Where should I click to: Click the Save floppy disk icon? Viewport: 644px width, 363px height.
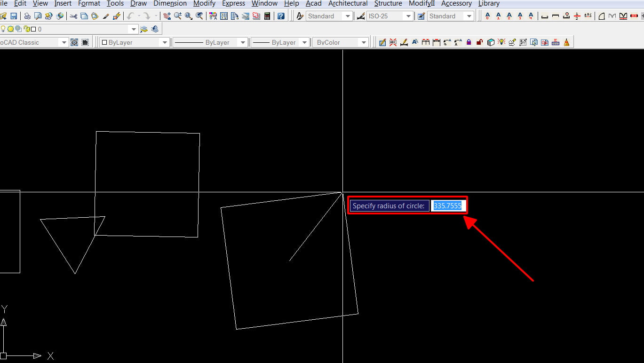[x=14, y=16]
